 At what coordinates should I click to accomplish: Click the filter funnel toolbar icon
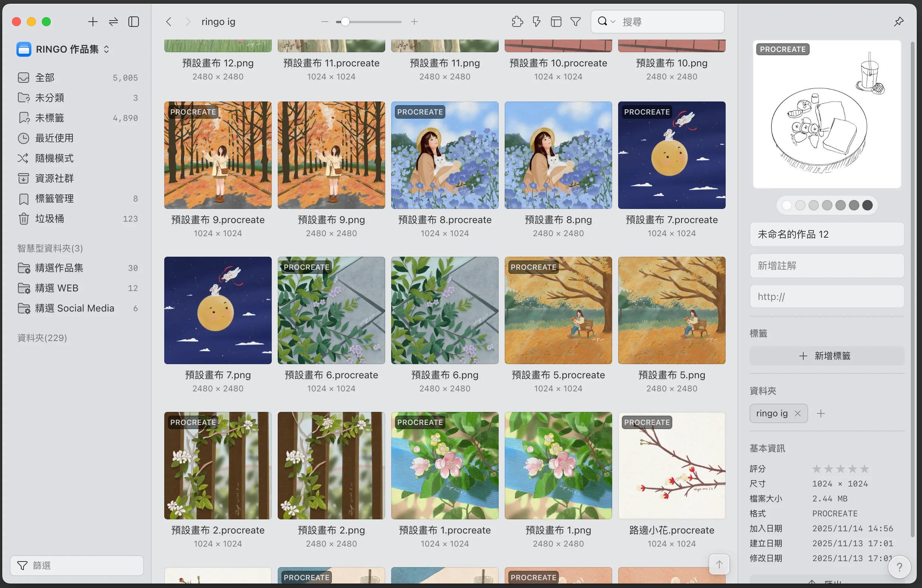(576, 22)
